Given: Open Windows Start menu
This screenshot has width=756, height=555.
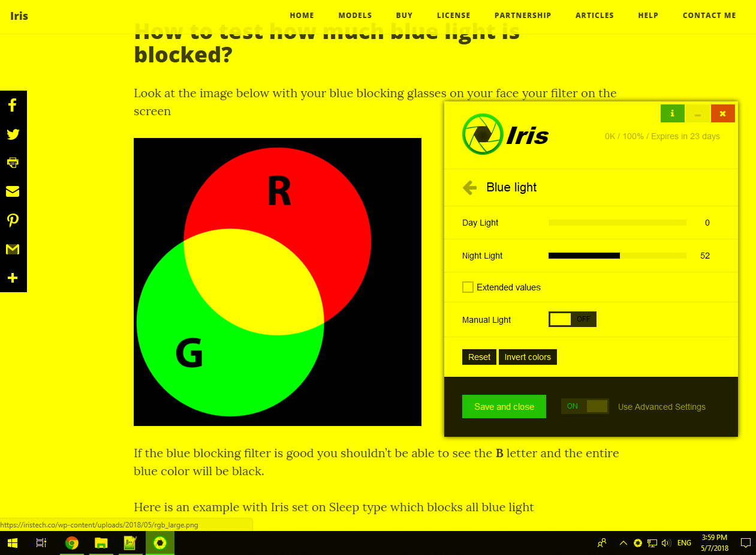Looking at the screenshot, I should tap(13, 543).
